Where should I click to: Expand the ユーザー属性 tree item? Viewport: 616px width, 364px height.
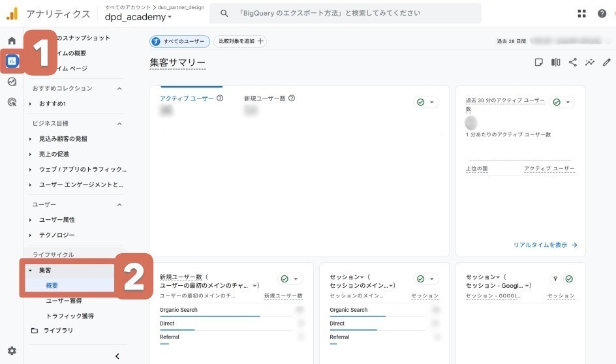(31, 220)
